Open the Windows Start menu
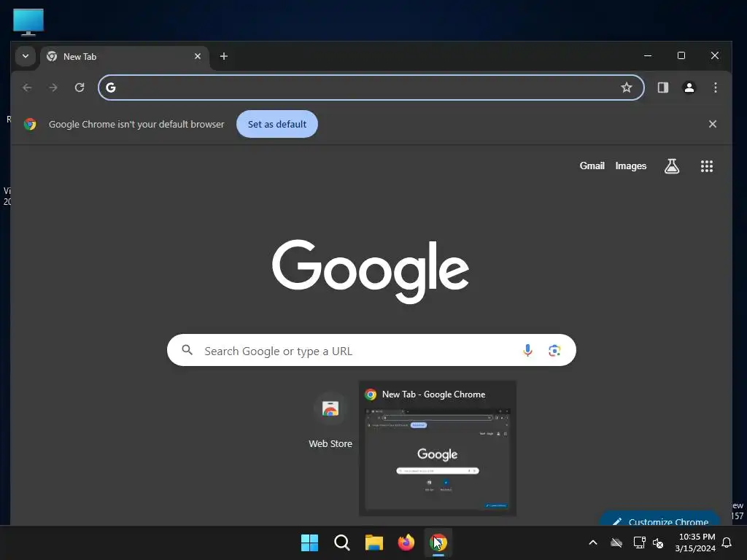747x560 pixels. tap(309, 542)
